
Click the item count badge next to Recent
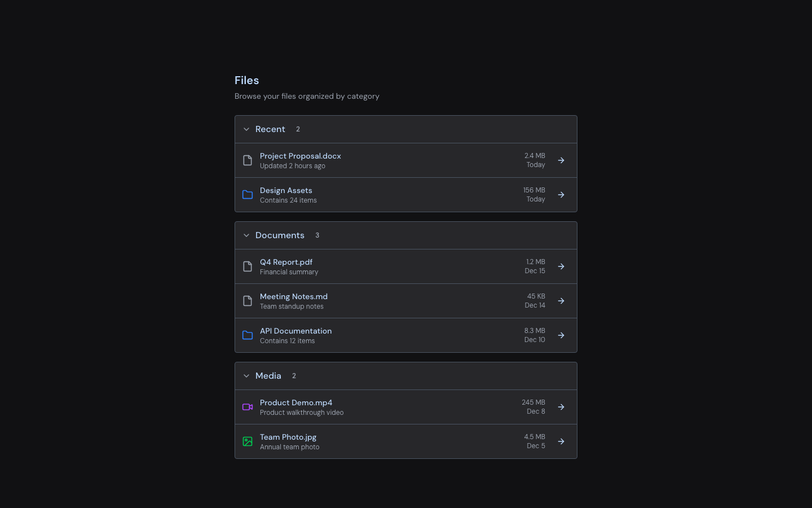tap(298, 129)
